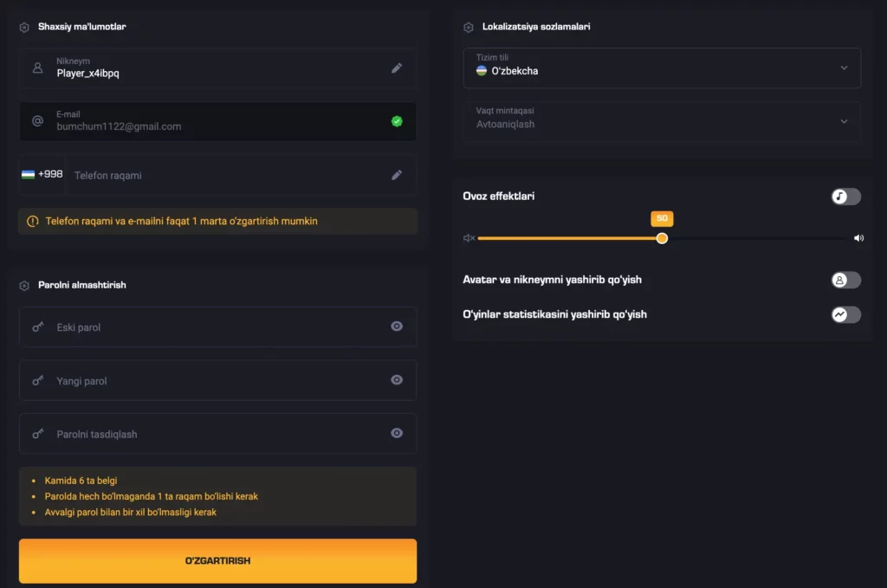
Task: Click the pencil icon to edit Nikneym
Action: coord(397,68)
